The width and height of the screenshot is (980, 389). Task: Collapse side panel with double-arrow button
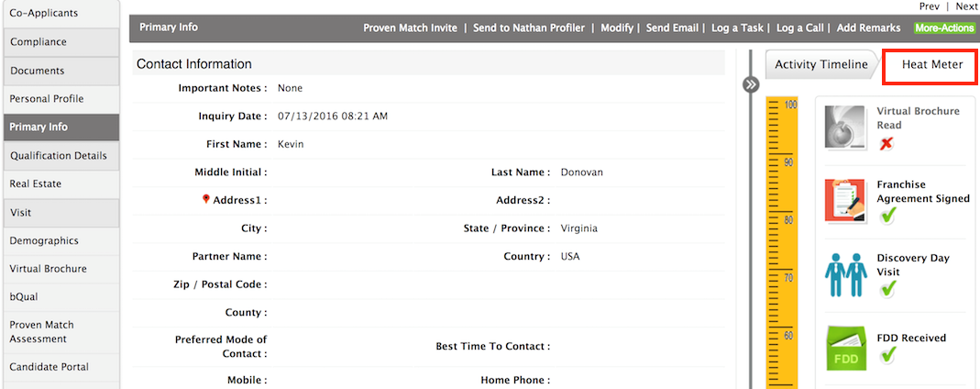pos(751,84)
